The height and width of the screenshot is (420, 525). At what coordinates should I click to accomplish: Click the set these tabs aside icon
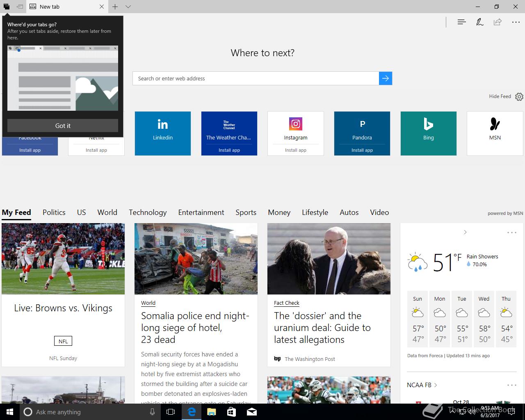(20, 7)
